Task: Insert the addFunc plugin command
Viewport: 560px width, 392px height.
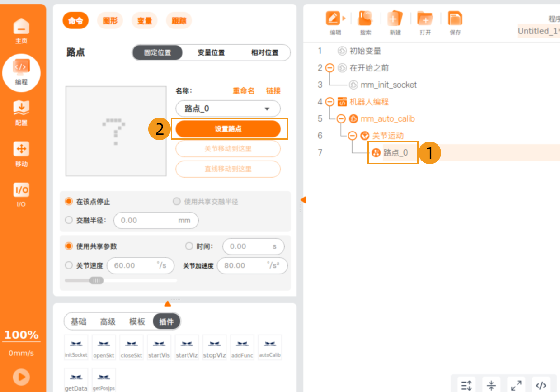Action: (x=242, y=347)
